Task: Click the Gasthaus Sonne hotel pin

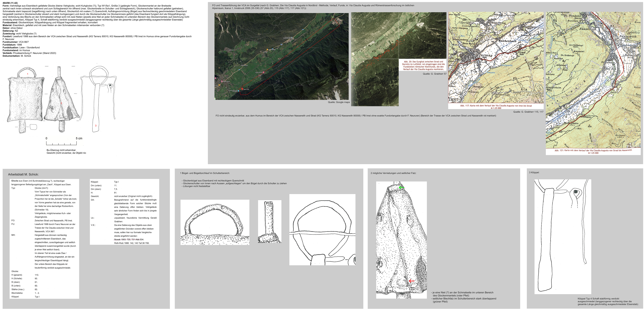Action: coord(222,81)
